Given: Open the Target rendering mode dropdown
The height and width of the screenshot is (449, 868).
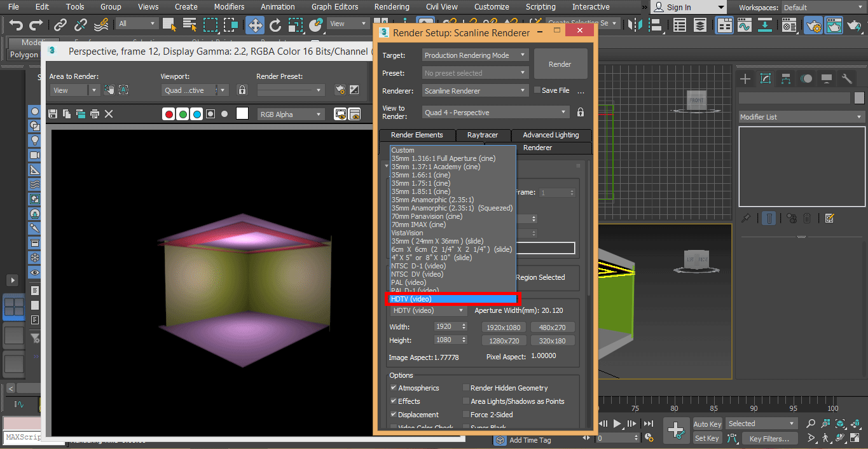Looking at the screenshot, I should pyautogui.click(x=475, y=55).
